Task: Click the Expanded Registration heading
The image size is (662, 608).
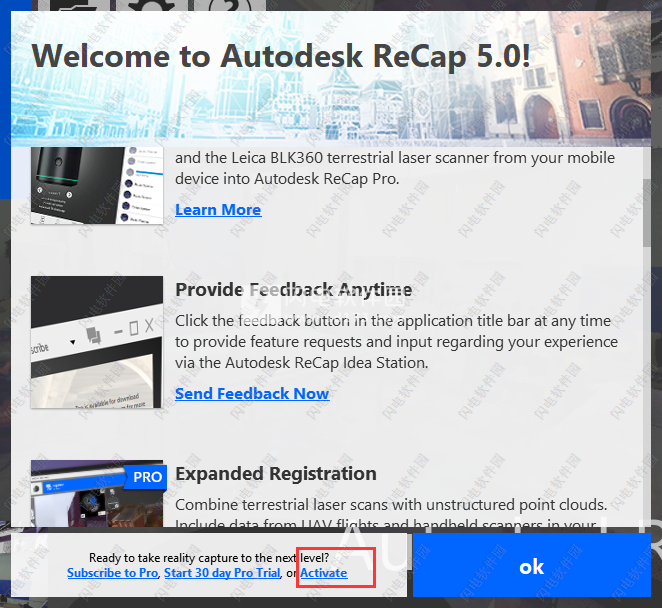Action: click(x=276, y=474)
